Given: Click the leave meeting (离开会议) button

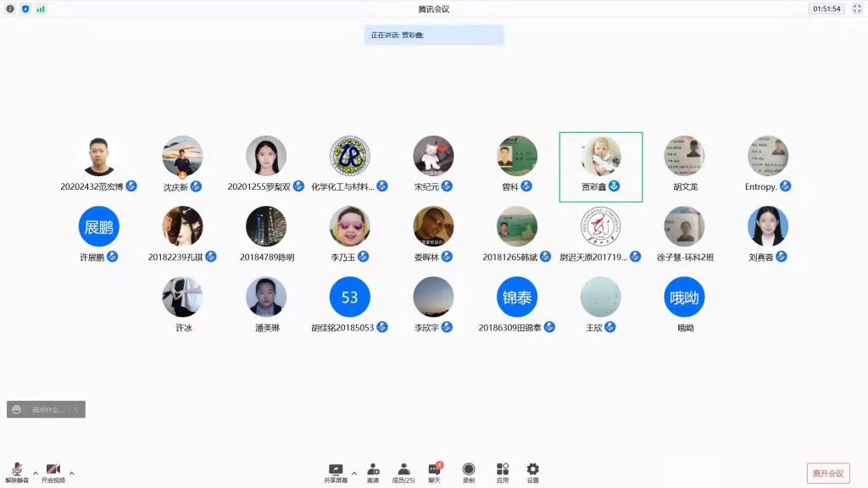Looking at the screenshot, I should (827, 473).
